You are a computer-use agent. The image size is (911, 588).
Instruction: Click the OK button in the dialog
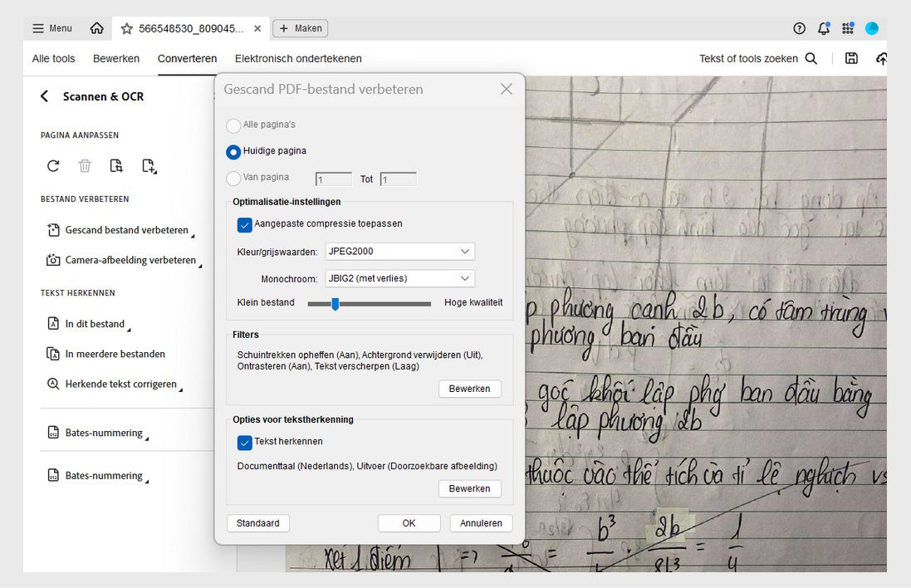tap(409, 522)
